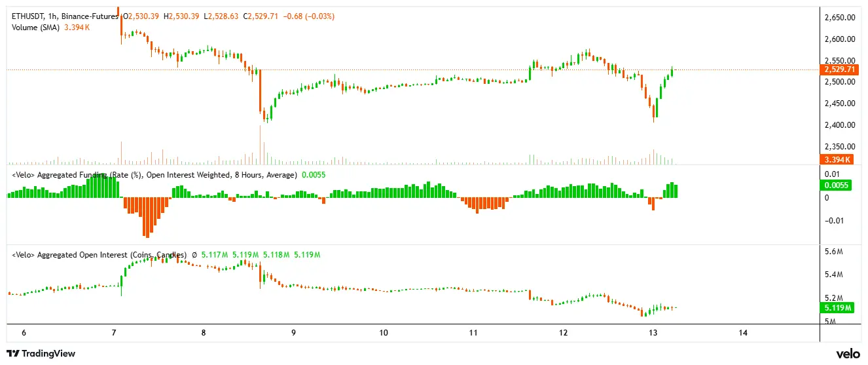The image size is (868, 365).
Task: Click date 7 on the time axis
Action: [114, 333]
